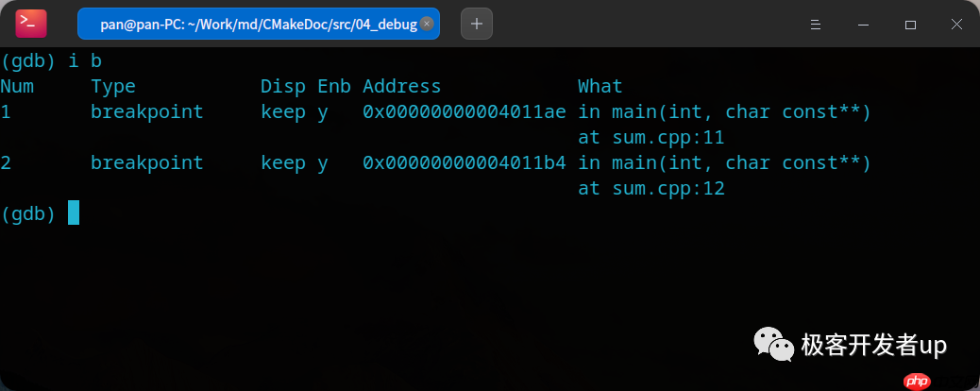Click the What column header
The height and width of the screenshot is (391, 980).
point(600,87)
